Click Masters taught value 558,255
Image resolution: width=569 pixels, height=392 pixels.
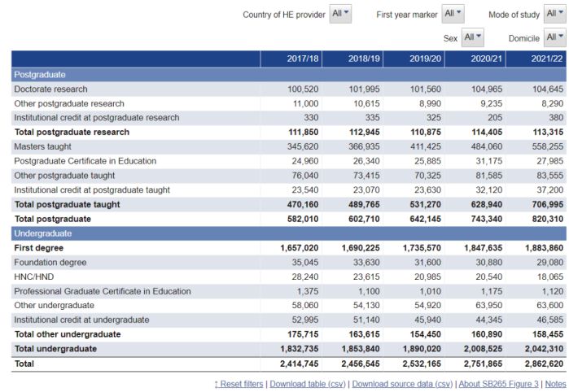tap(548, 146)
